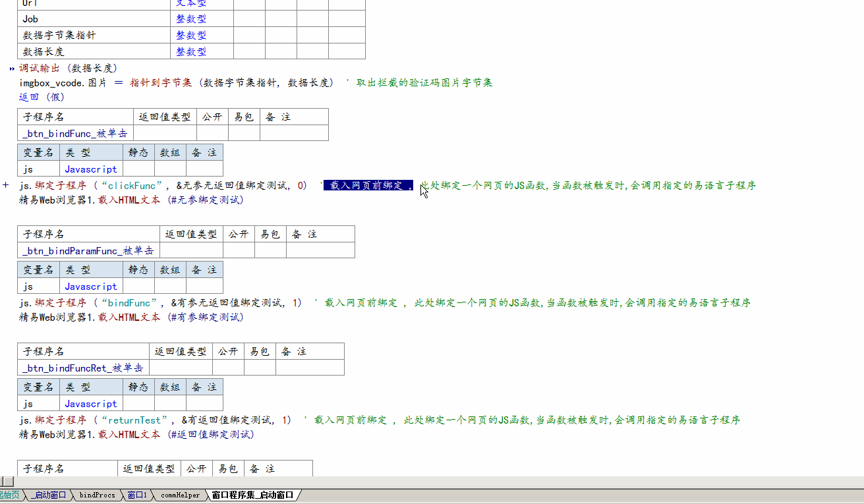Click the 返回 (假) statement line
864x504 pixels.
pyautogui.click(x=42, y=97)
